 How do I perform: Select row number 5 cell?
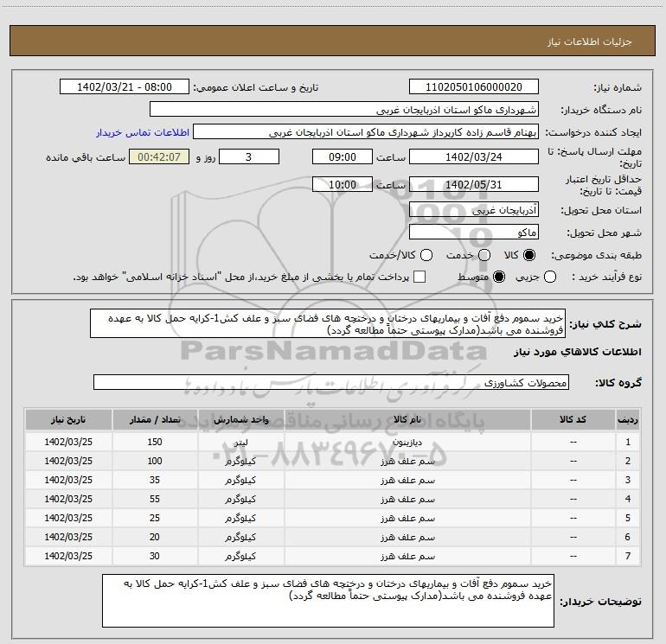pos(628,519)
